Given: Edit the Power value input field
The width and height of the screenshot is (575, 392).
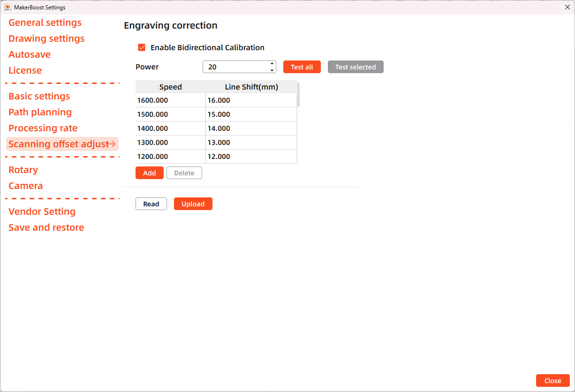Looking at the screenshot, I should click(235, 67).
